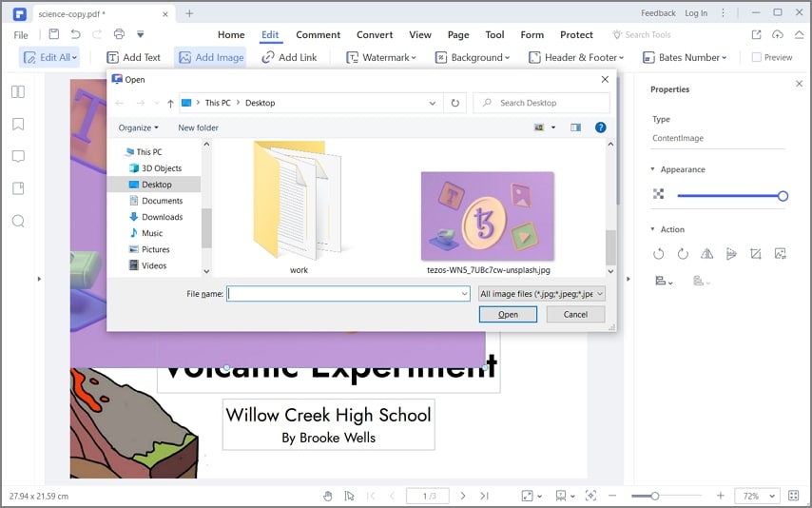
Task: Go up one folder level in dialog
Action: pyautogui.click(x=170, y=103)
